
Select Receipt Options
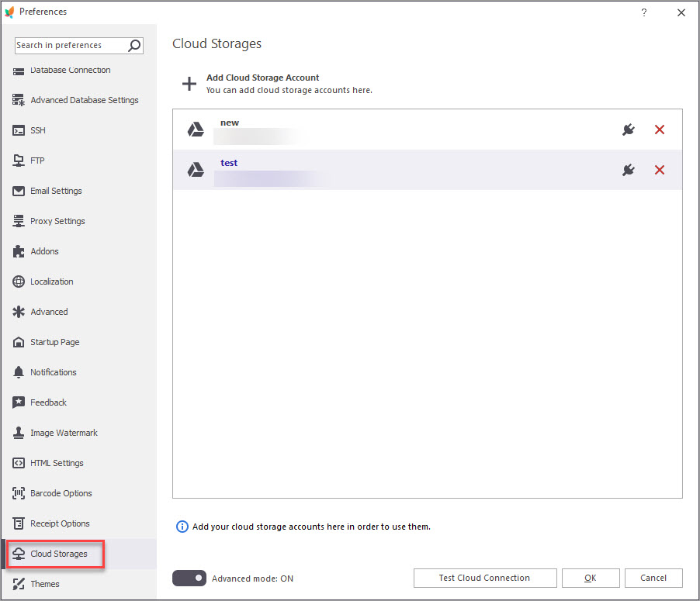[78, 523]
